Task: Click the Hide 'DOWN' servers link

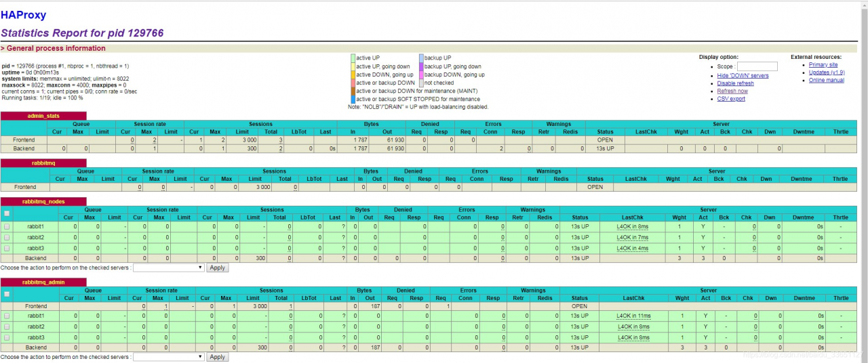Action: coord(743,76)
